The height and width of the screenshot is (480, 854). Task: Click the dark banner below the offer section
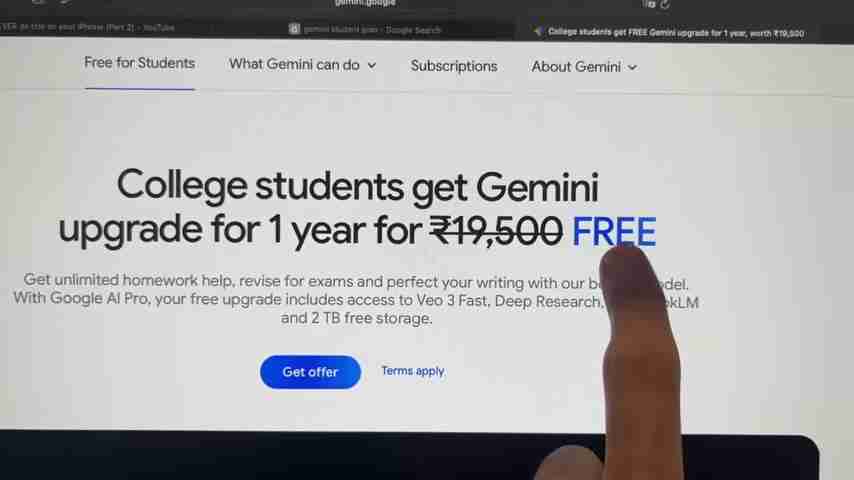(x=408, y=455)
